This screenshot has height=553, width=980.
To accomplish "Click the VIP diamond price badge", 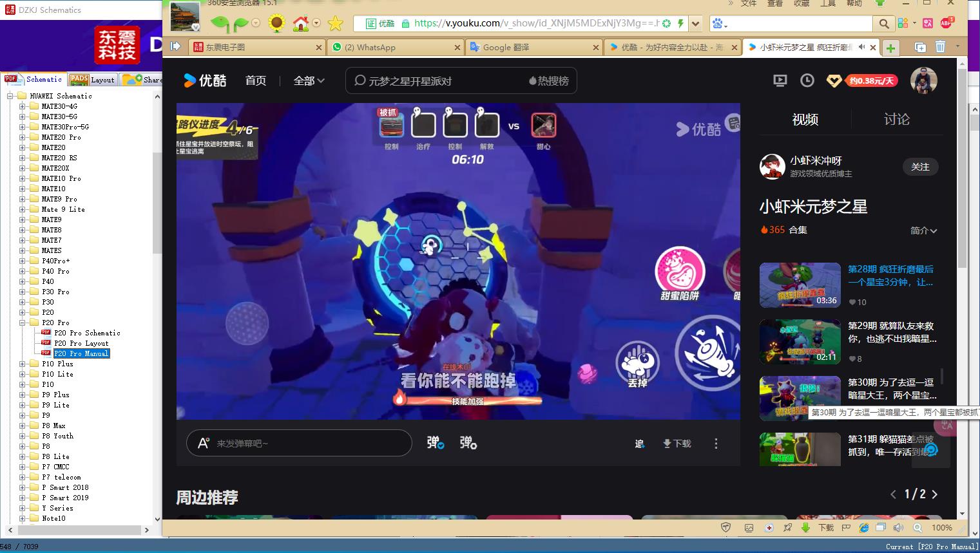I will (x=862, y=80).
